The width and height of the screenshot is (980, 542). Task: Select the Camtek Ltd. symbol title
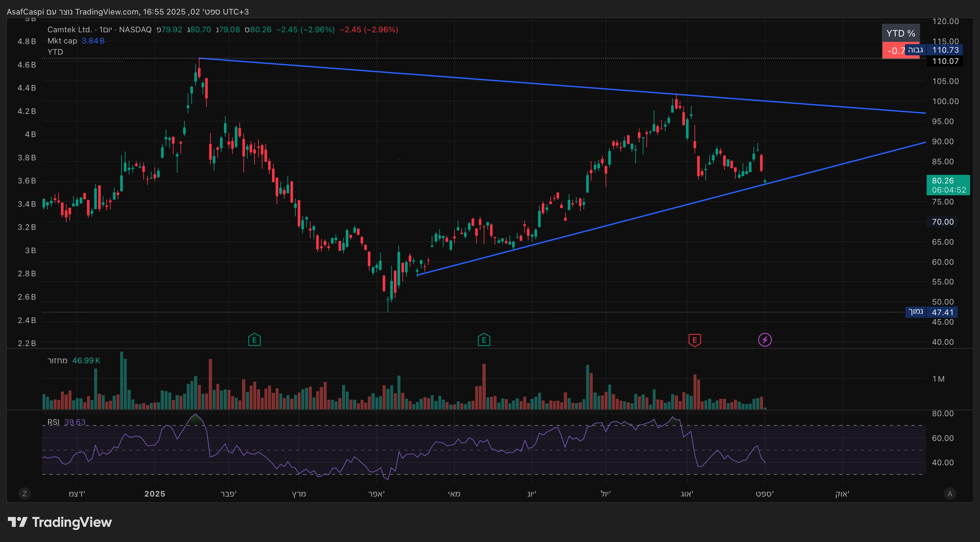69,30
